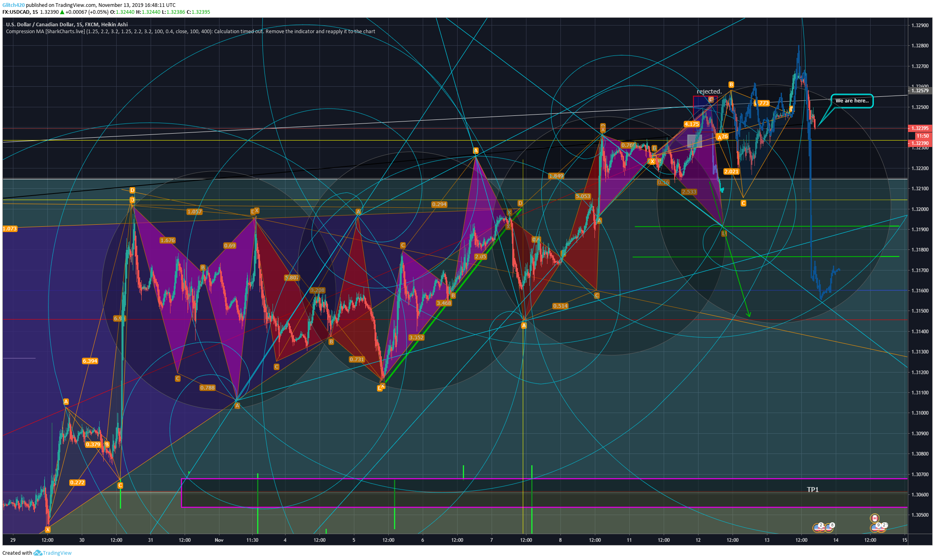This screenshot has width=935, height=560.
Task: Follow the TradingView link beside Created with
Action: 57,553
